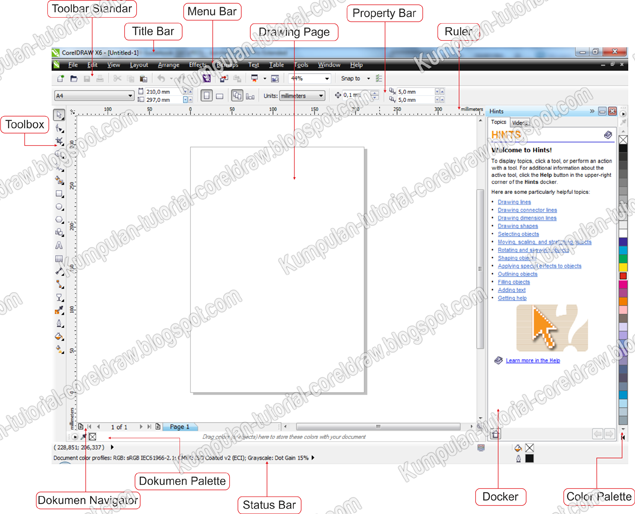The image size is (635, 514).
Task: Save the document using the floppy icon
Action: click(87, 79)
